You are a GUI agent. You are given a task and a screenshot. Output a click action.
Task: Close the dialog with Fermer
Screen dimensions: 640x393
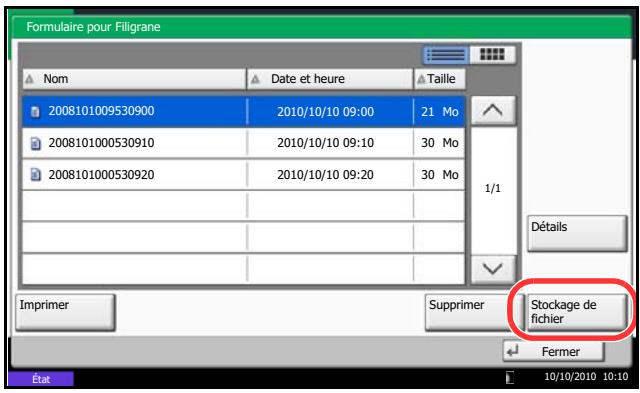pyautogui.click(x=553, y=351)
